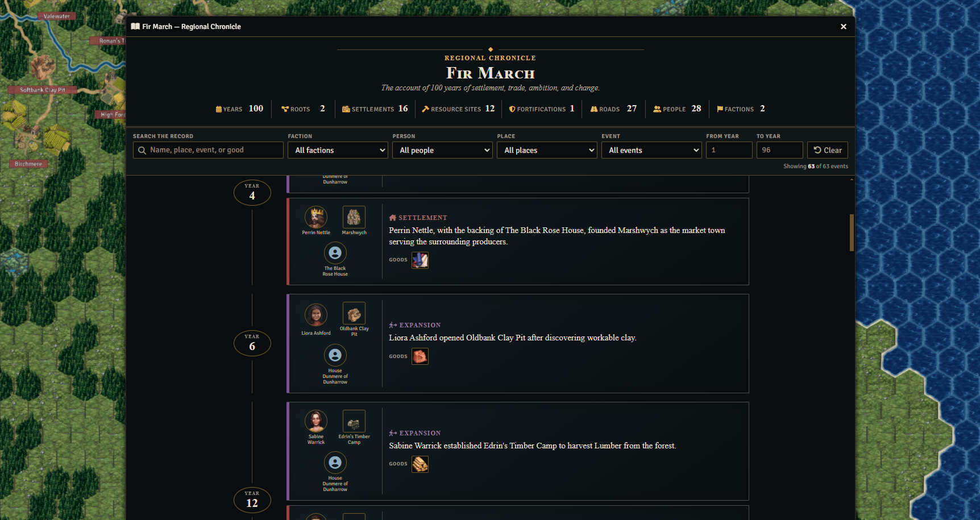Image resolution: width=980 pixels, height=520 pixels.
Task: Click Perrin Nettle's portrait icon
Action: 316,217
